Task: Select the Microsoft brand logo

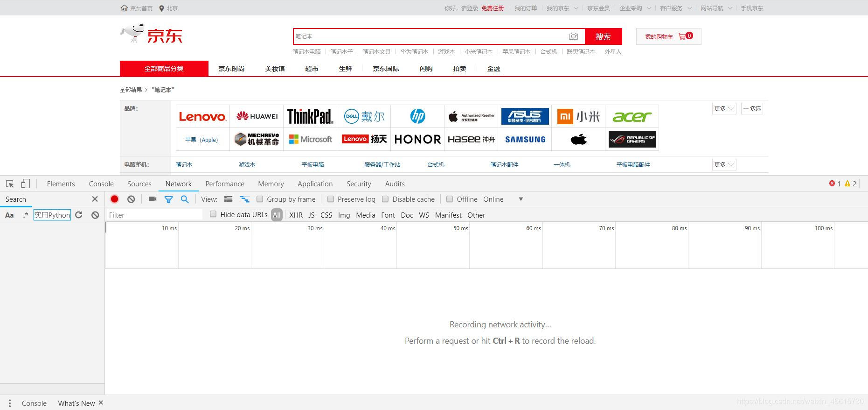Action: click(310, 139)
